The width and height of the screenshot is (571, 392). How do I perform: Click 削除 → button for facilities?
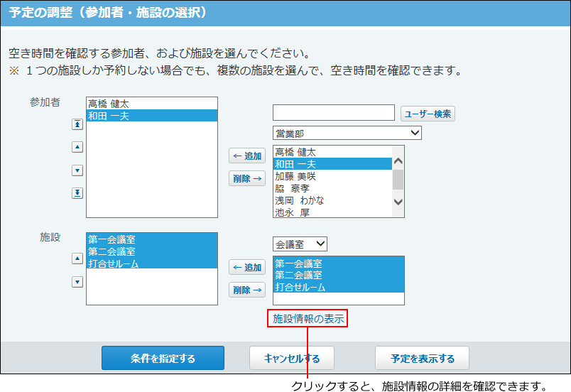pyautogui.click(x=247, y=290)
